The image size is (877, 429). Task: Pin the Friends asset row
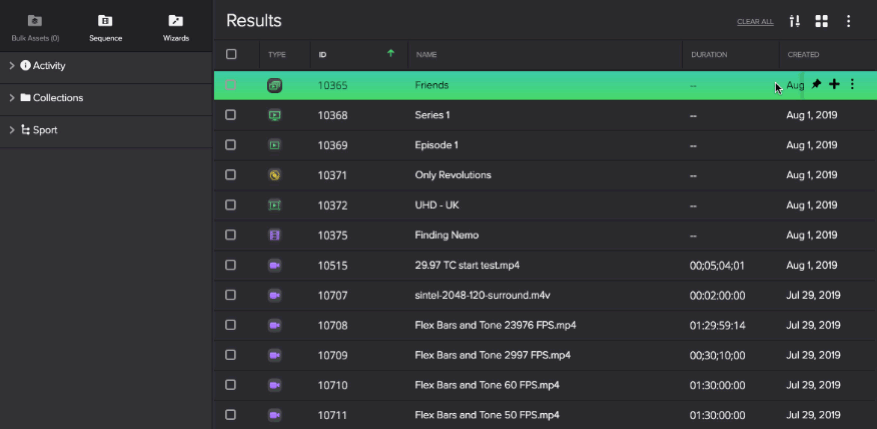pyautogui.click(x=816, y=85)
